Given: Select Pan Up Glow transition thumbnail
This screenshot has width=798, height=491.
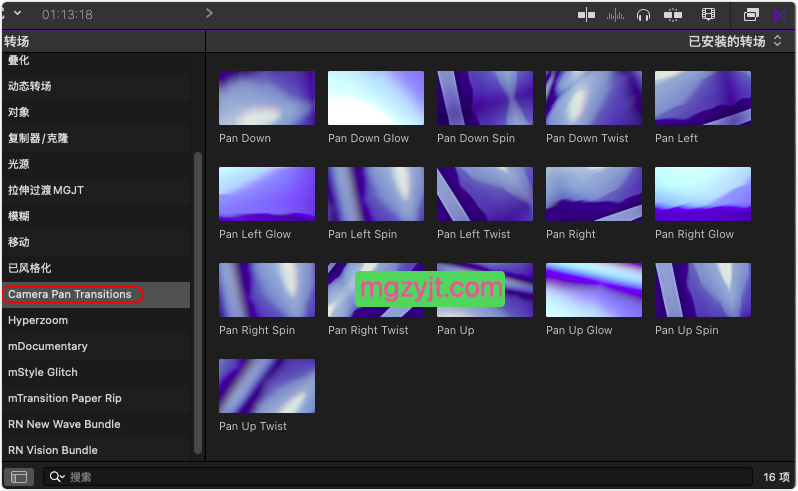Looking at the screenshot, I should click(593, 290).
